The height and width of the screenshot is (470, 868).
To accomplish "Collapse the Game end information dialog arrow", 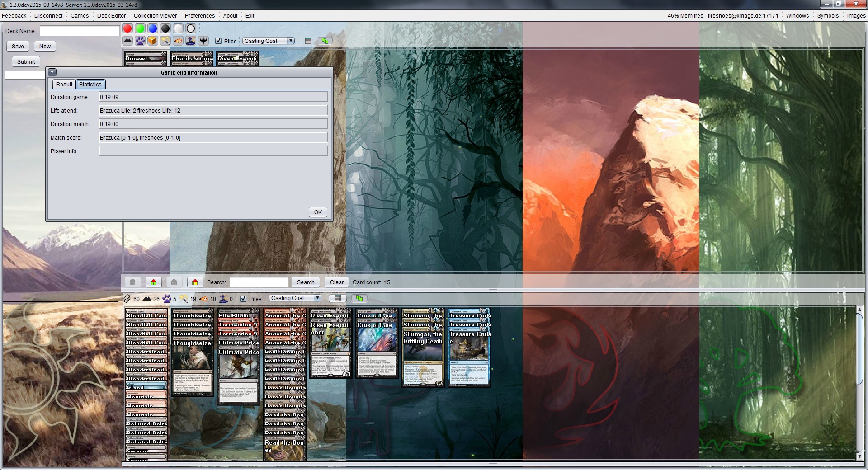I will [52, 72].
